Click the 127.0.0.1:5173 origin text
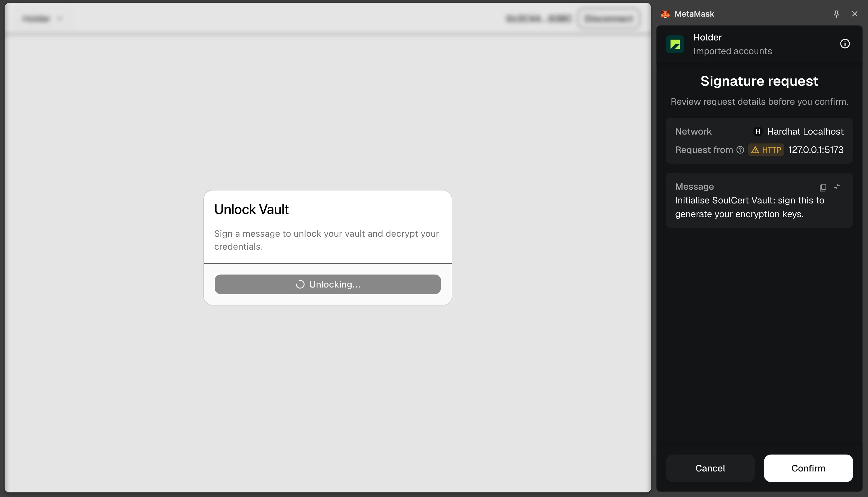 click(816, 150)
